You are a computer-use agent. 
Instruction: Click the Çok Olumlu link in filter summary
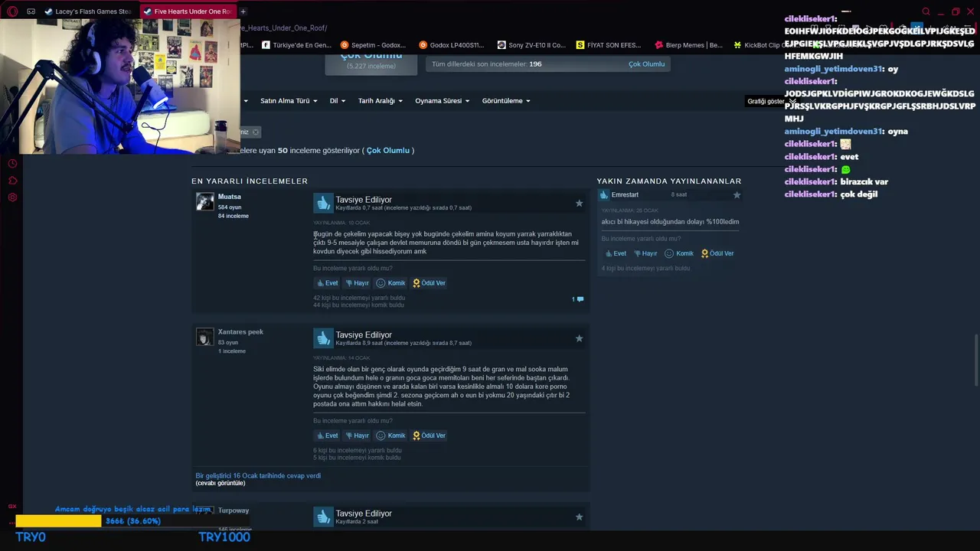coord(388,151)
